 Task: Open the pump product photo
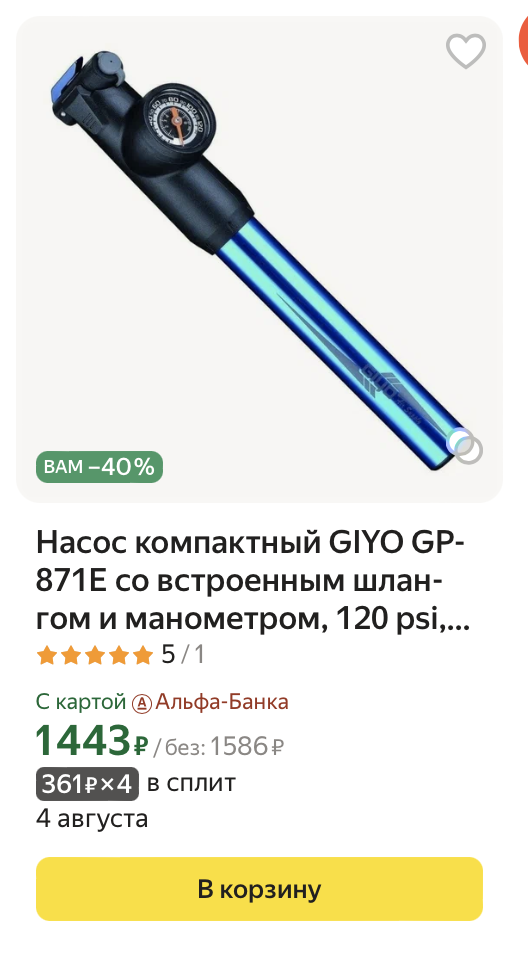259,259
